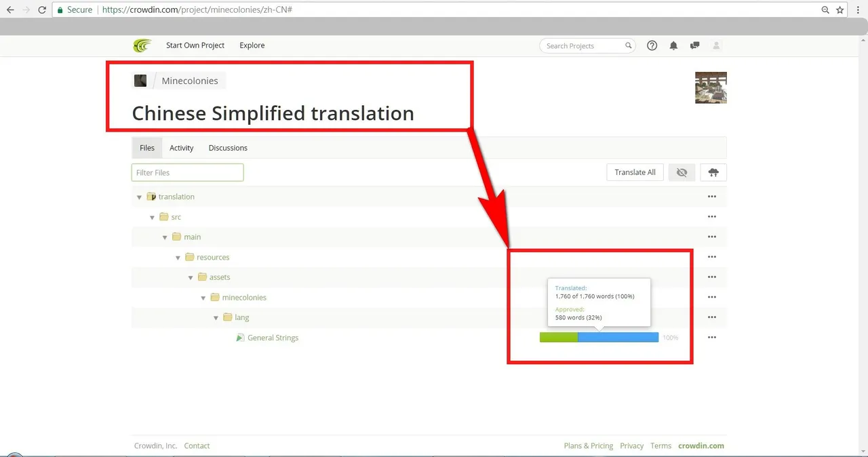The image size is (868, 457).
Task: Open the Privacy footer link
Action: tap(631, 445)
